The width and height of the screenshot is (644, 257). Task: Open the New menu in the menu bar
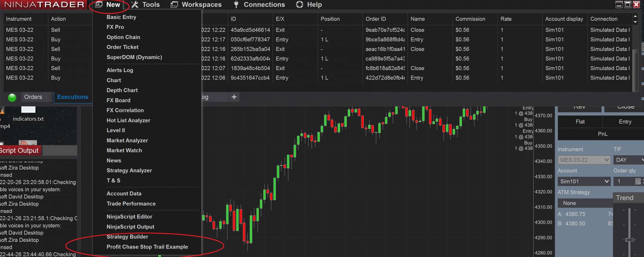point(108,5)
